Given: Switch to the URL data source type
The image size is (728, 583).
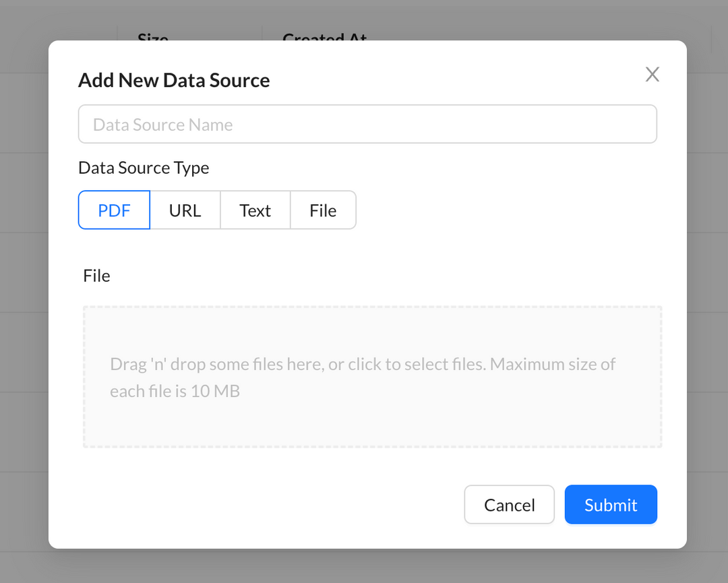Looking at the screenshot, I should point(185,210).
